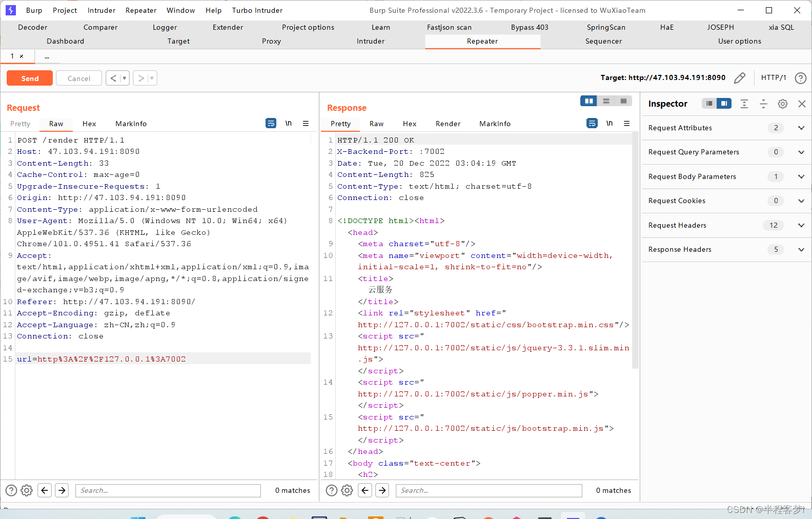Close the Inspector panel
Image resolution: width=812 pixels, height=519 pixels.
802,104
